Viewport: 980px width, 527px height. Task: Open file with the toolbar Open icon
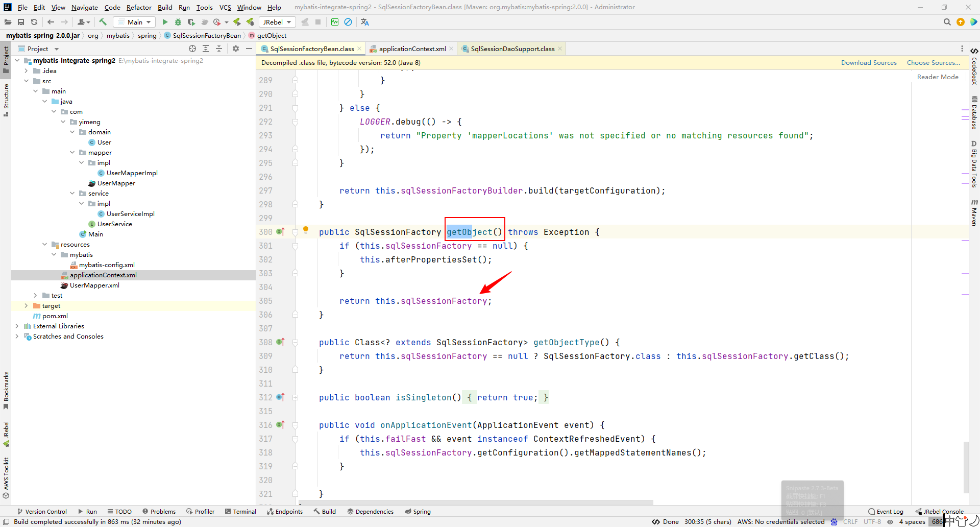pos(8,22)
